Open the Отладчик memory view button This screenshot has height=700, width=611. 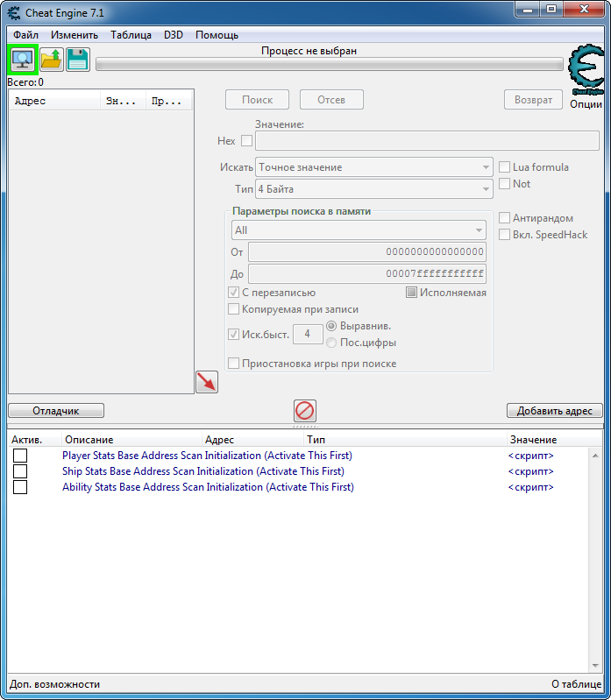tap(56, 411)
